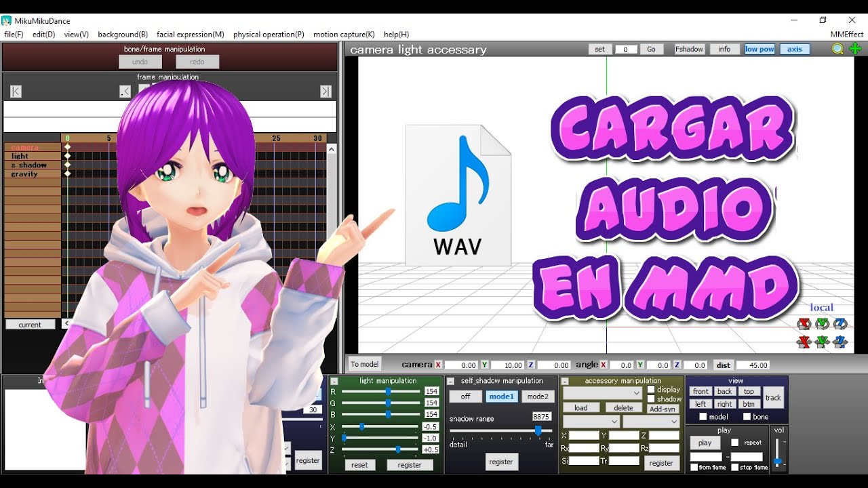Image resolution: width=868 pixels, height=488 pixels.
Task: Click the green Y-axis rotate icon under local
Action: [822, 324]
